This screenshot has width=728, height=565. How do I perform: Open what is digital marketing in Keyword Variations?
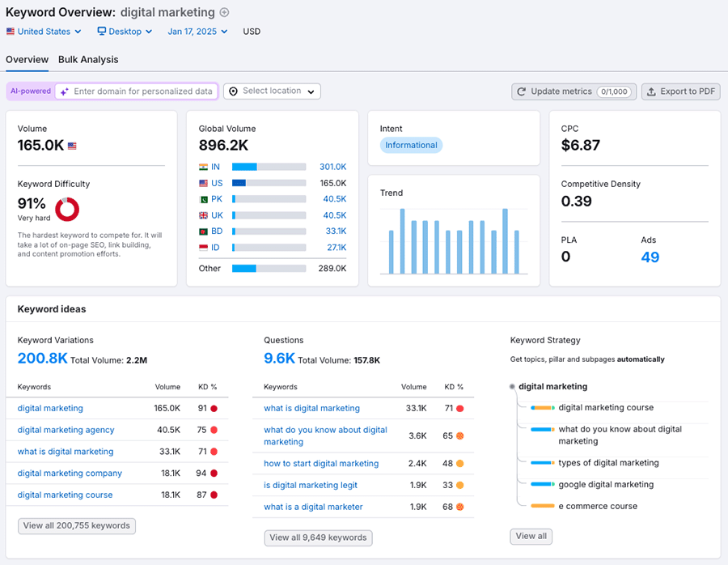[66, 452]
